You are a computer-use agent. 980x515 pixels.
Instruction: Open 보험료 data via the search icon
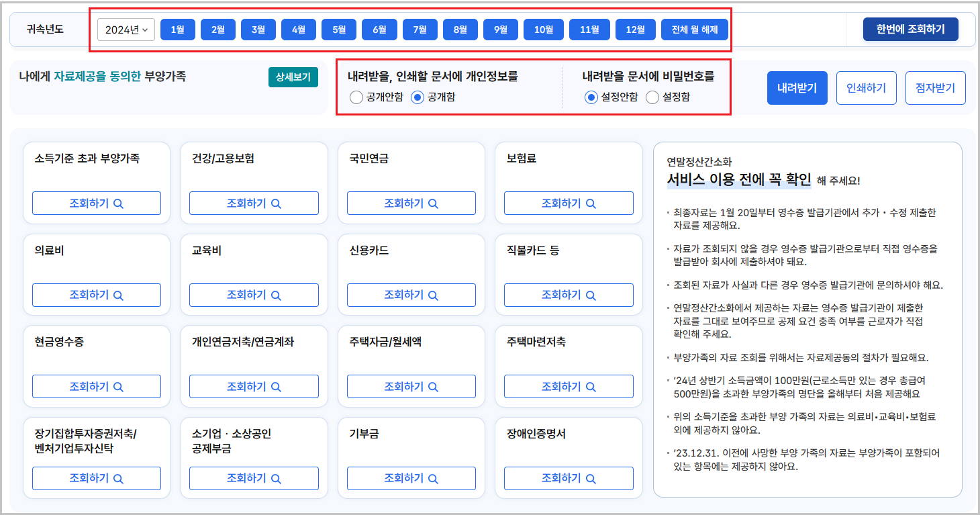[592, 203]
